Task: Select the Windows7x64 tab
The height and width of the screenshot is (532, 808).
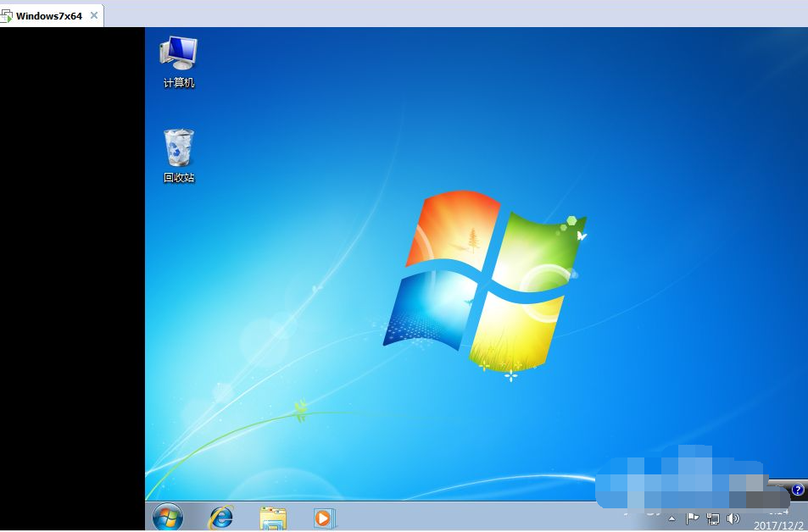Action: [51, 15]
